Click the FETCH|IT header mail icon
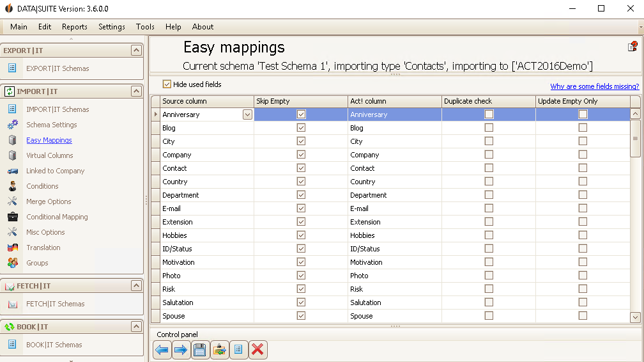The width and height of the screenshot is (644, 362). [x=10, y=286]
